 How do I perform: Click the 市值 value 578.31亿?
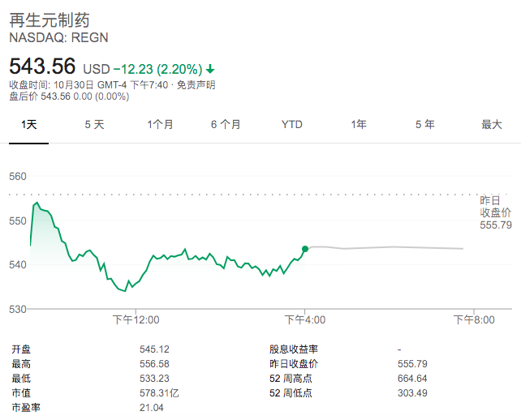pyautogui.click(x=159, y=393)
